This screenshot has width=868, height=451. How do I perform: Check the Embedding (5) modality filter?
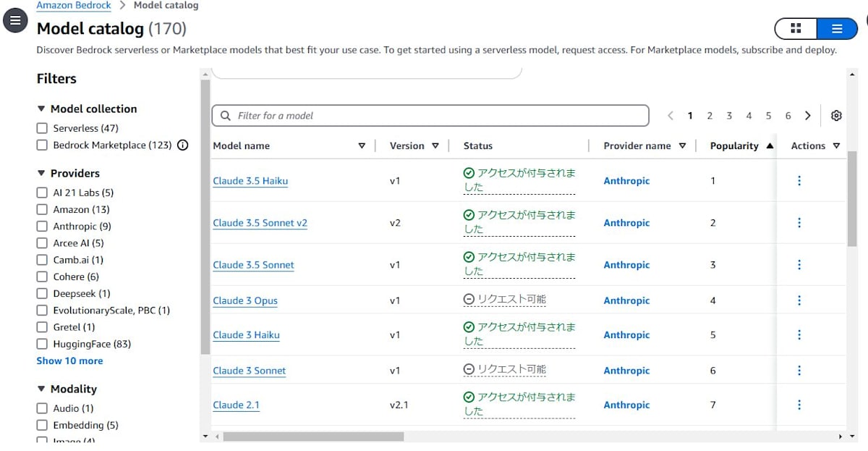pos(42,425)
